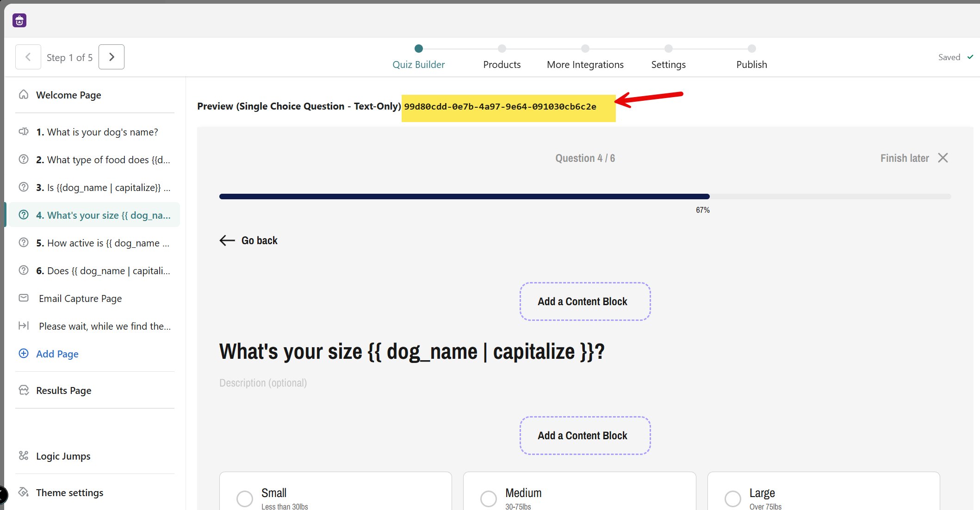Screen dimensions: 980x510
Task: Close the quiz preview with X icon
Action: [x=943, y=158]
